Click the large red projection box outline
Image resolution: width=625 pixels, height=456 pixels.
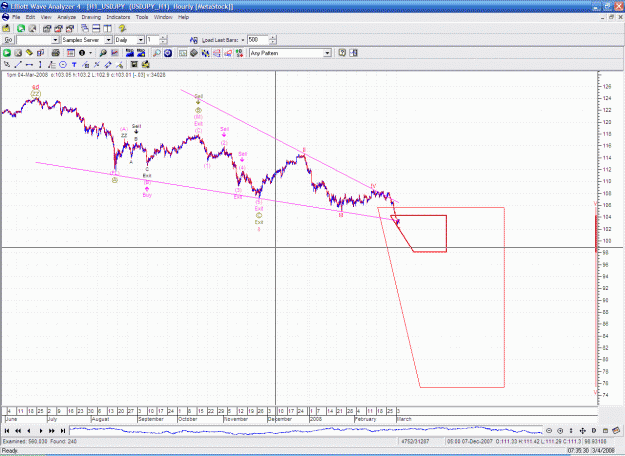point(442,297)
